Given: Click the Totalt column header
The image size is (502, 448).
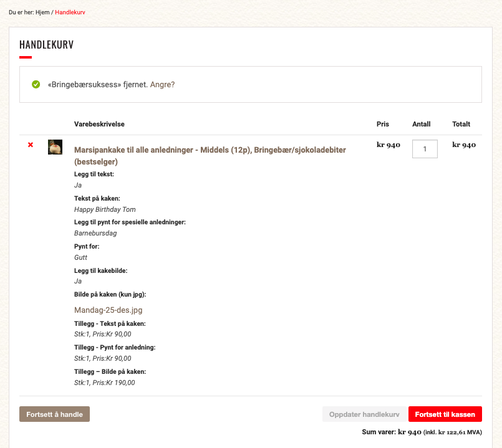Looking at the screenshot, I should pos(461,124).
